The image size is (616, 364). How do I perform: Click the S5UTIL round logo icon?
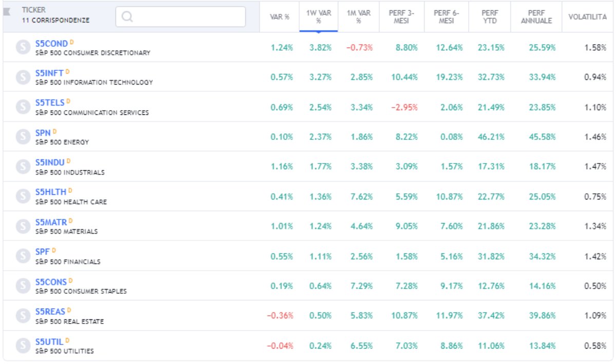(x=23, y=346)
